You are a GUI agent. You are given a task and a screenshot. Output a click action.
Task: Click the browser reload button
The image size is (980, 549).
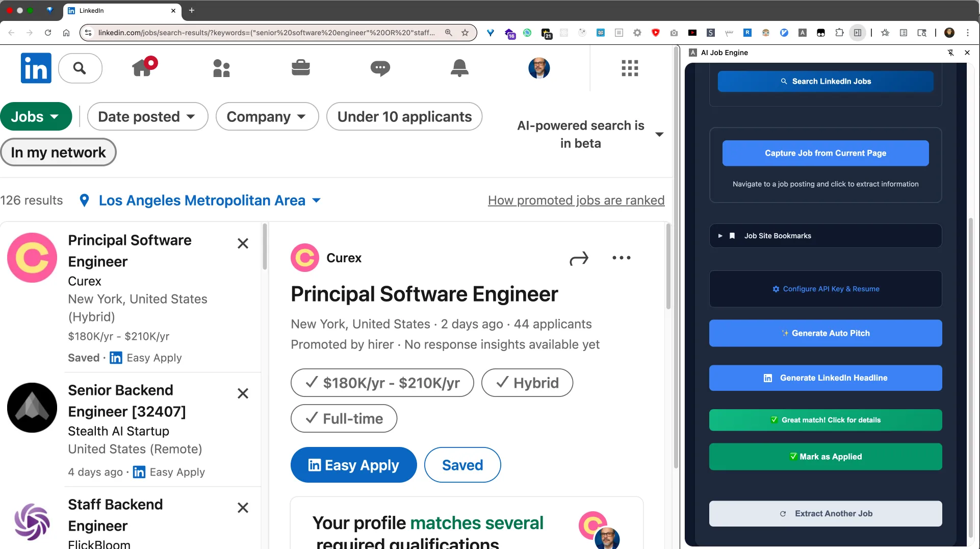pyautogui.click(x=48, y=33)
